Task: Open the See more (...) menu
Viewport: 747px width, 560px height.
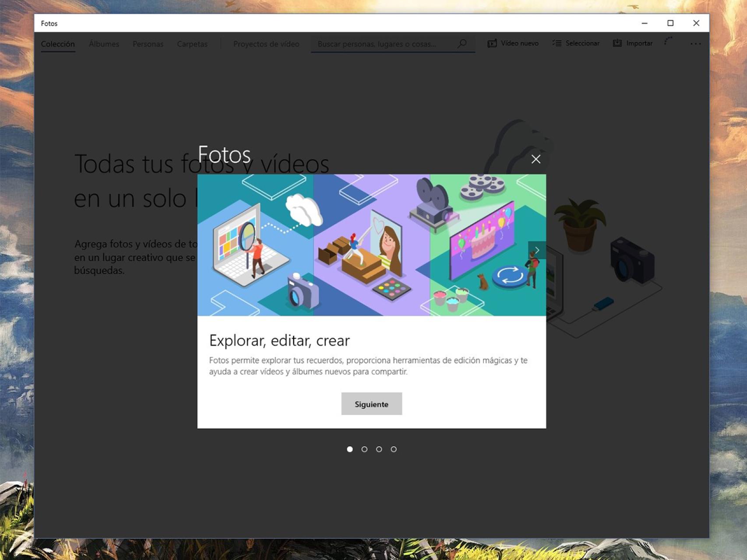Action: (x=695, y=43)
